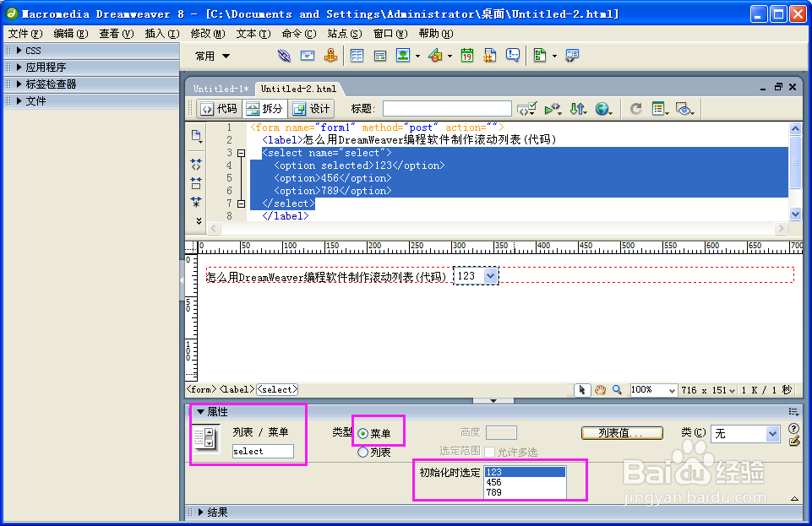Switch to 拆分 view
The width and height of the screenshot is (812, 526).
[265, 109]
